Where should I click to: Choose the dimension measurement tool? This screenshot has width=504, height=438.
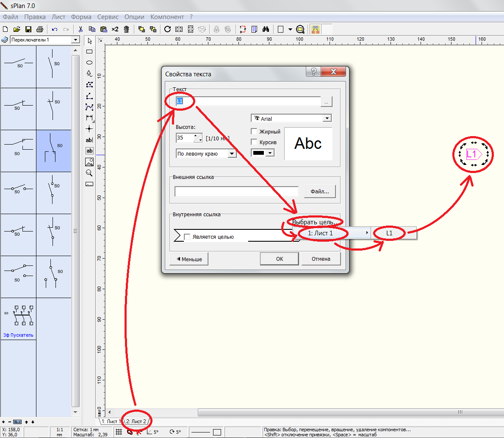pyautogui.click(x=89, y=117)
